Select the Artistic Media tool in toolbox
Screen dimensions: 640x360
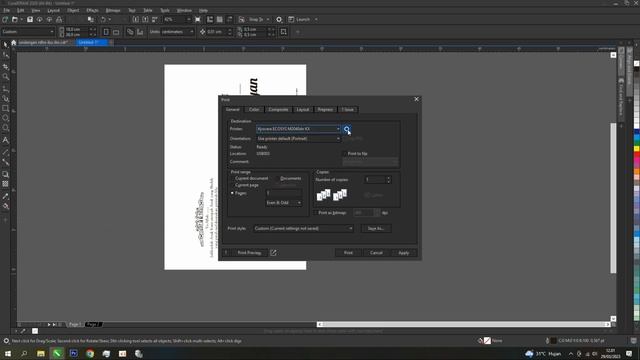click(x=5, y=98)
